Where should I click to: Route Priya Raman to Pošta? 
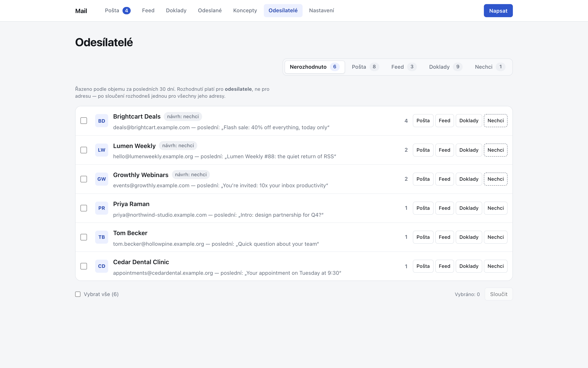[423, 208]
